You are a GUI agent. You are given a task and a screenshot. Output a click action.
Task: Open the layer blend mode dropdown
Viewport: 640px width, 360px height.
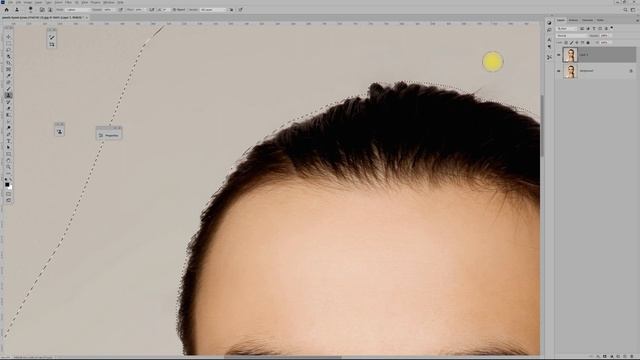(571, 36)
